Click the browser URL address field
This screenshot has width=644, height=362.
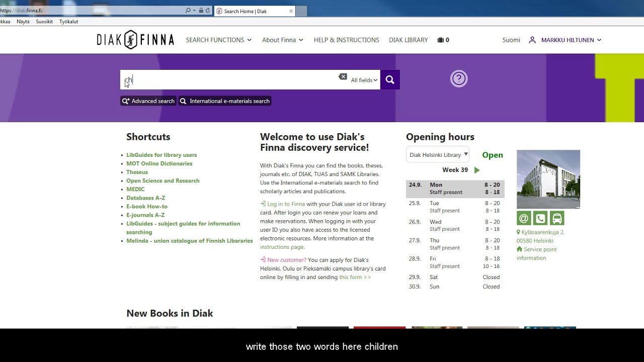(92, 11)
